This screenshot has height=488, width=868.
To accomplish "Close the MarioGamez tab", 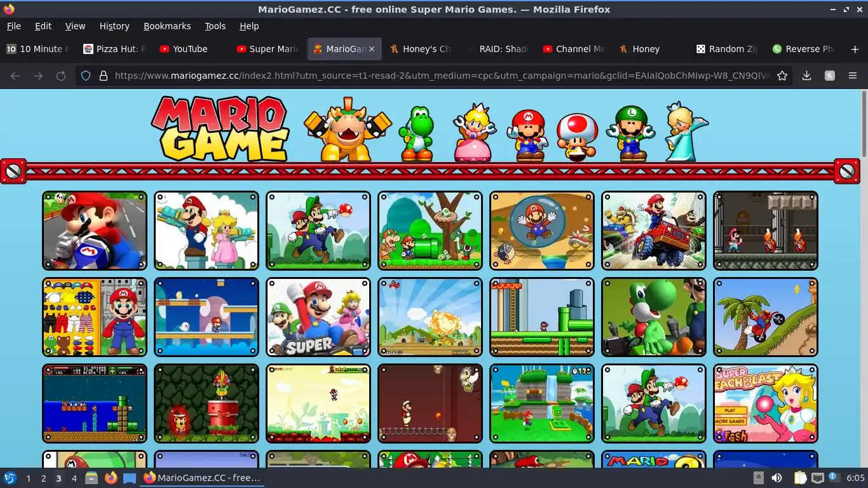I will pos(372,49).
